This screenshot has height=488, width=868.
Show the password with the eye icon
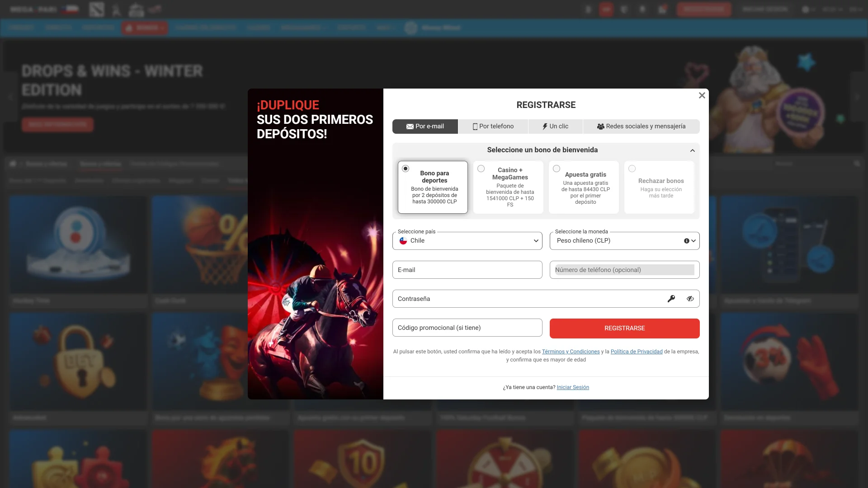pyautogui.click(x=690, y=299)
